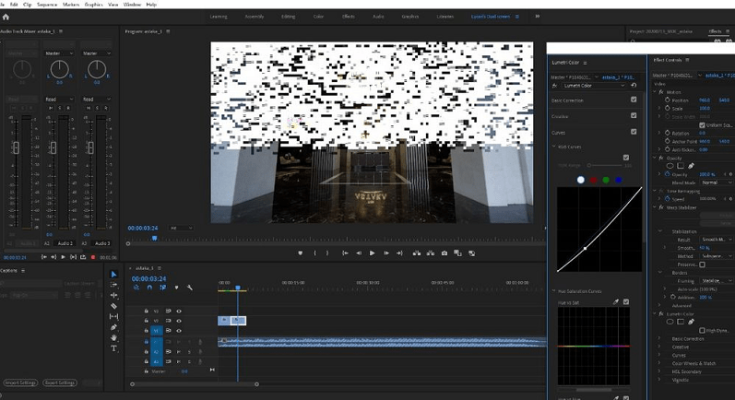Viewport: 735px width, 400px height.
Task: Select the Pen tool in the toolbar
Action: pos(113,327)
